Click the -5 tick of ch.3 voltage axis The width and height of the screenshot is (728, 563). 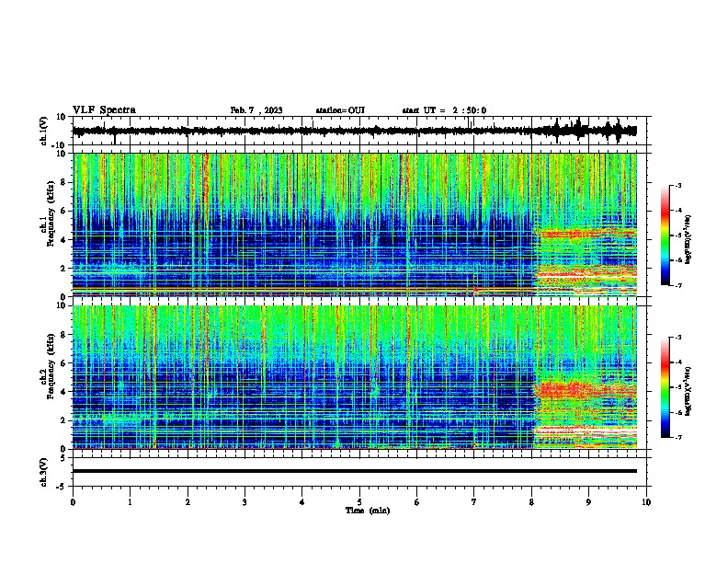(62, 487)
